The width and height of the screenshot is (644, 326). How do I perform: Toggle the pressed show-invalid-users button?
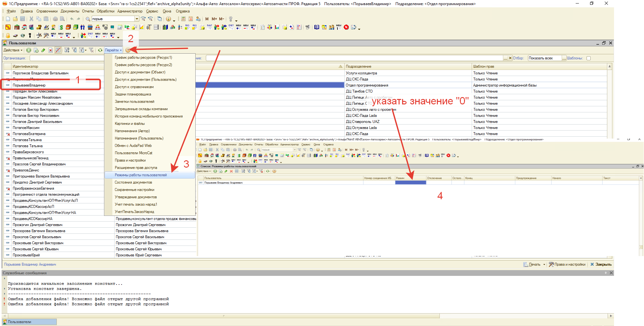(x=58, y=50)
